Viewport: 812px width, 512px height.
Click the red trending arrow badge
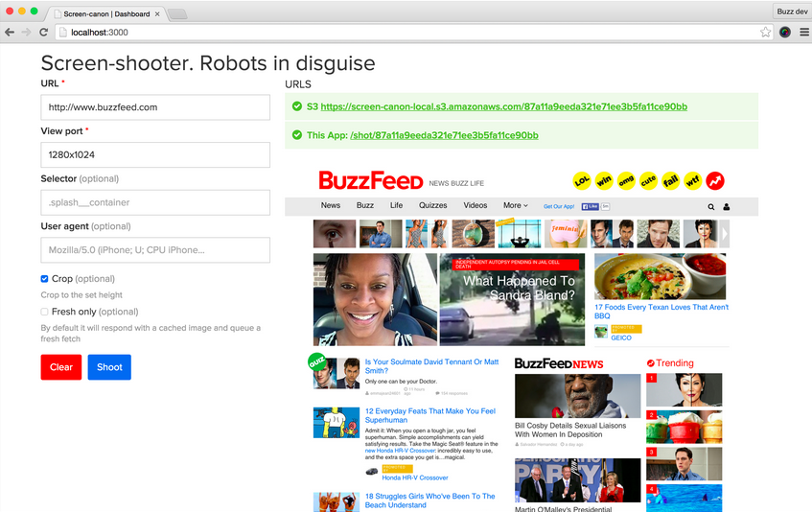[x=715, y=180]
